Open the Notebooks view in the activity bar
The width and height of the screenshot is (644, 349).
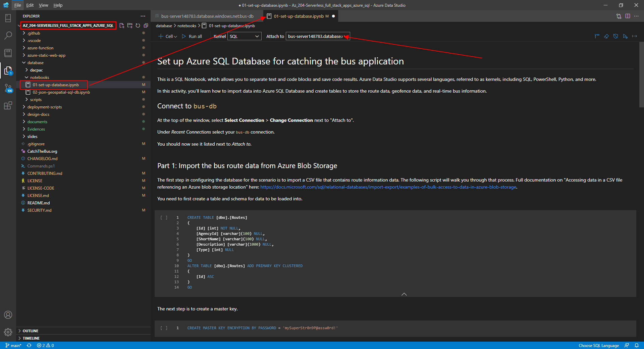(8, 53)
